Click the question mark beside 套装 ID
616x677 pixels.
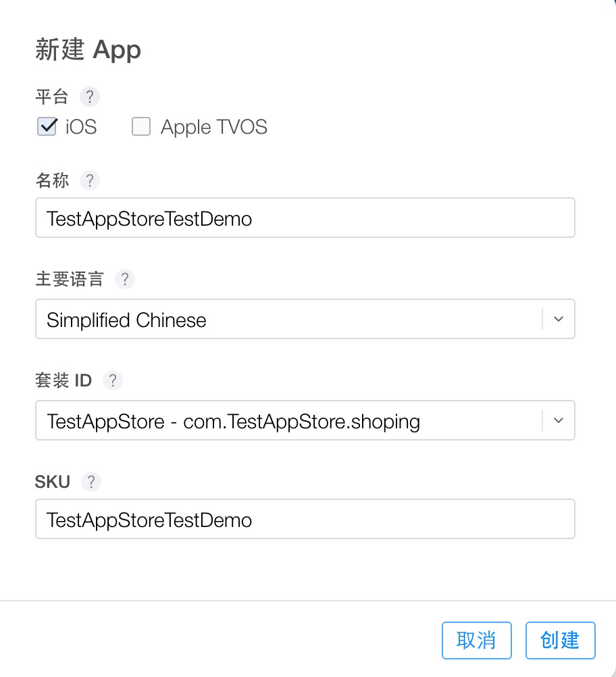point(112,380)
